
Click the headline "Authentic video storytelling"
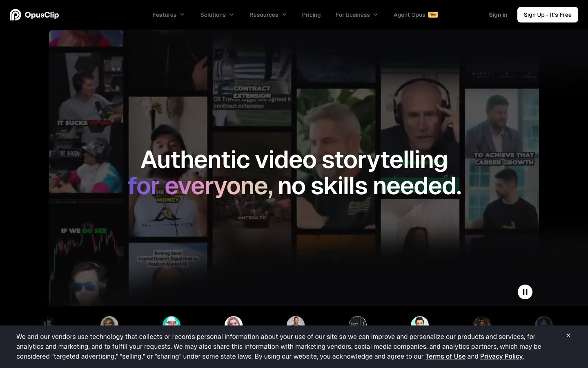(x=294, y=159)
